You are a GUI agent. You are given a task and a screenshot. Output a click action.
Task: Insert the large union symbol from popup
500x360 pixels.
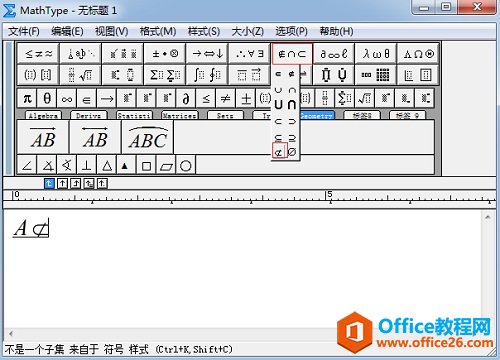279,105
